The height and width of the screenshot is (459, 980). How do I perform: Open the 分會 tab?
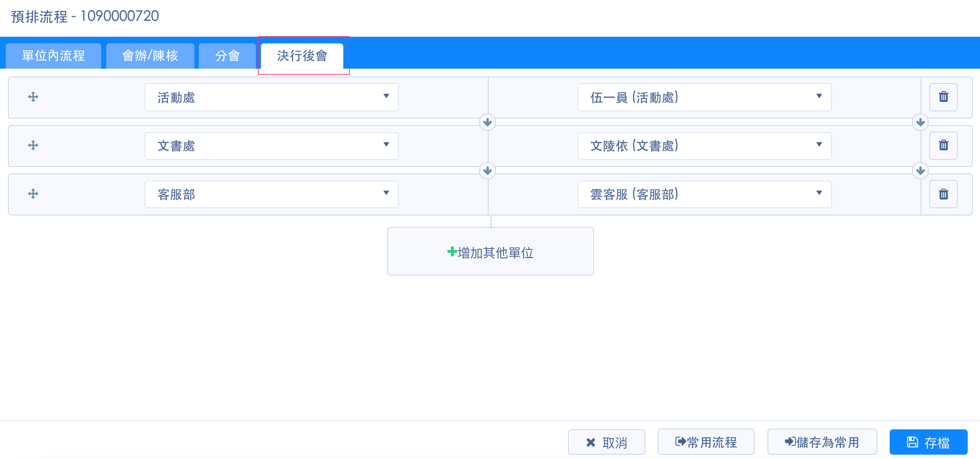point(227,56)
